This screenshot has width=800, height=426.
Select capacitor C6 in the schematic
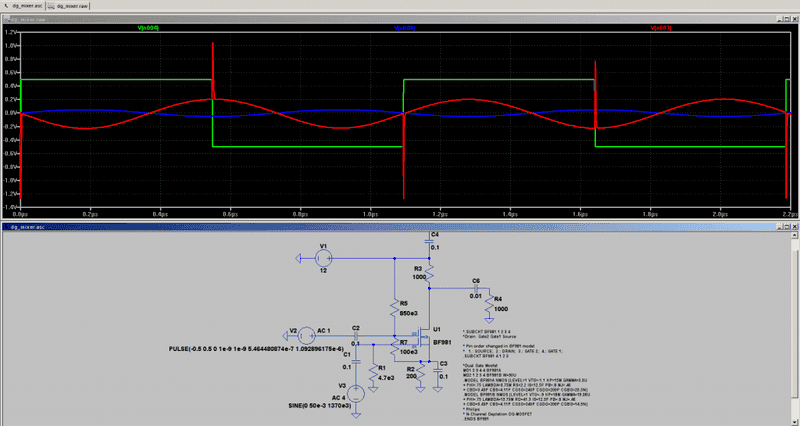[475, 288]
